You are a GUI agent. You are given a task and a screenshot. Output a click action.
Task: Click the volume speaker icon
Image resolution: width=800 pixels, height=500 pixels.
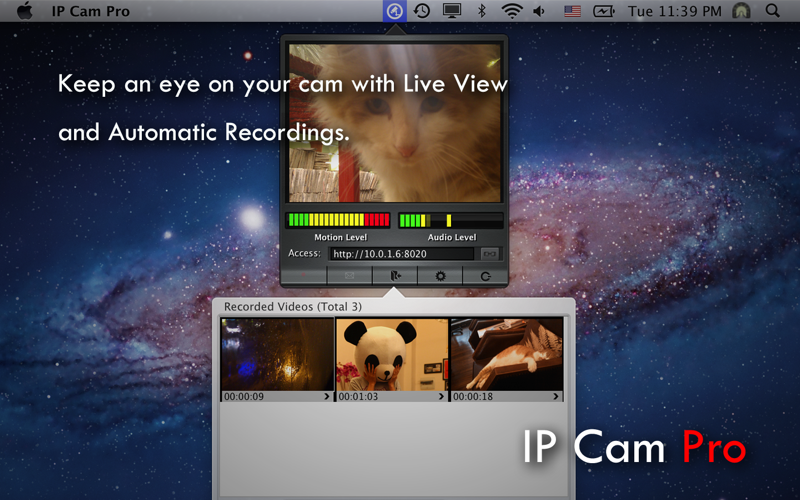pyautogui.click(x=539, y=11)
